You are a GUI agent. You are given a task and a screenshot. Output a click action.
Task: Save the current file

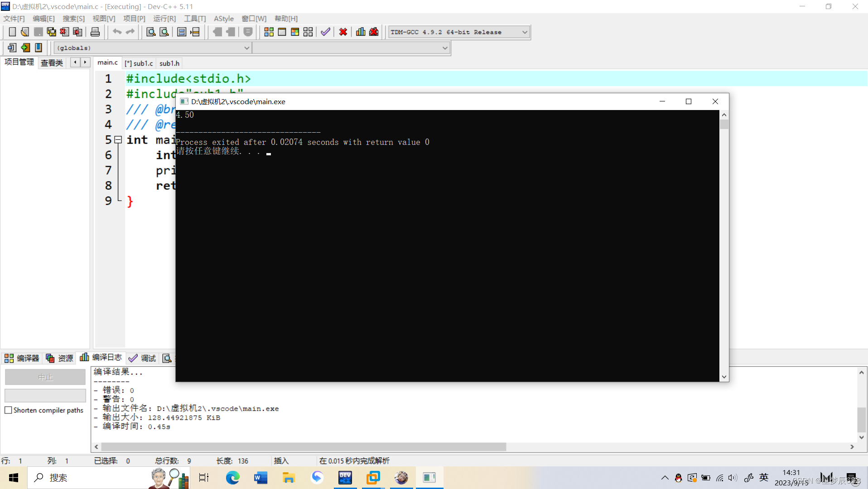(x=38, y=32)
